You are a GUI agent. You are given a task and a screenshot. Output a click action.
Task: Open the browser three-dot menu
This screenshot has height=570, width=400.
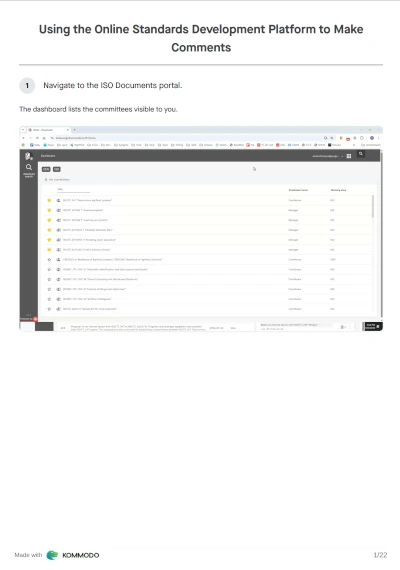[379, 138]
